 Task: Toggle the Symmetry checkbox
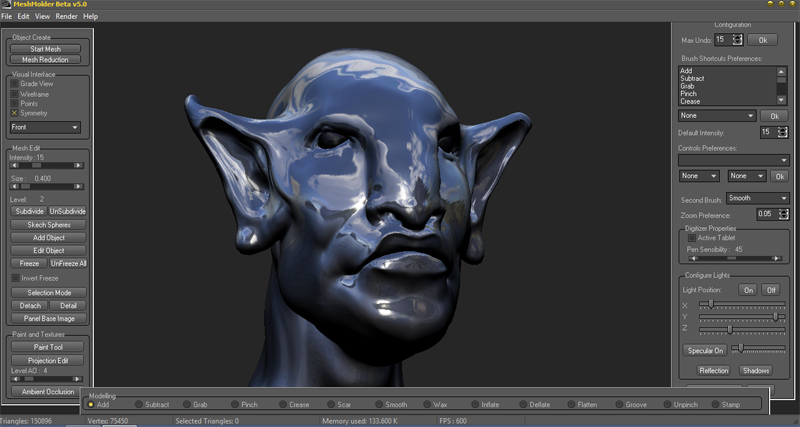pyautogui.click(x=14, y=113)
